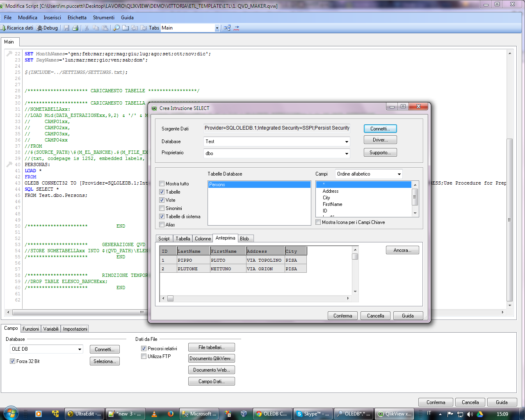Open the Strumenti menu
This screenshot has width=525, height=420.
click(x=103, y=18)
